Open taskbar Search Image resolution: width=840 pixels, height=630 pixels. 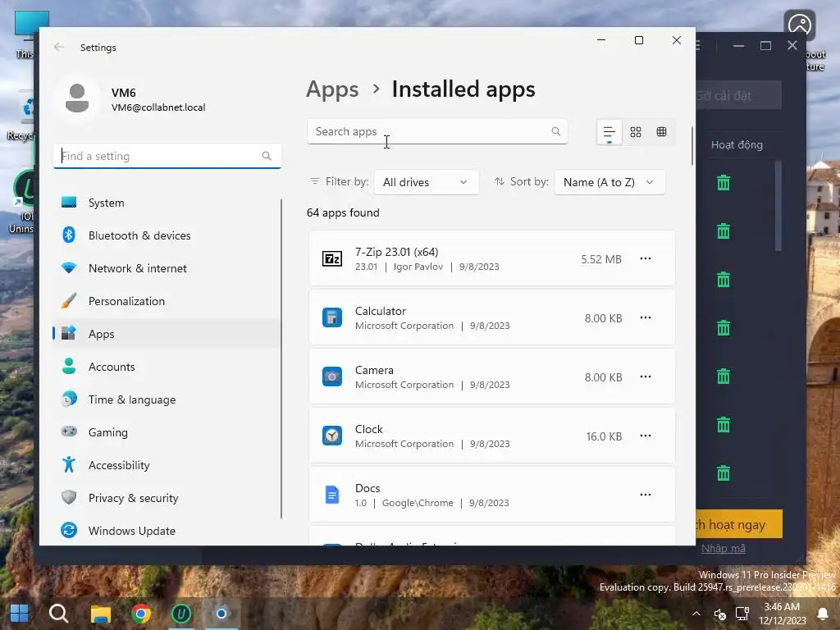point(59,614)
